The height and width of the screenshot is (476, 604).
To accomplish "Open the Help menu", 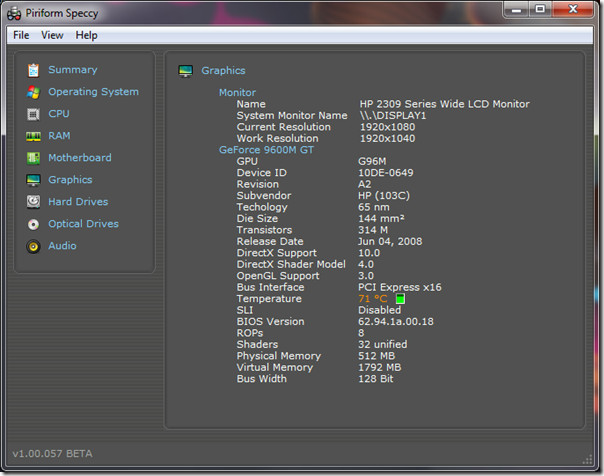I will click(86, 35).
